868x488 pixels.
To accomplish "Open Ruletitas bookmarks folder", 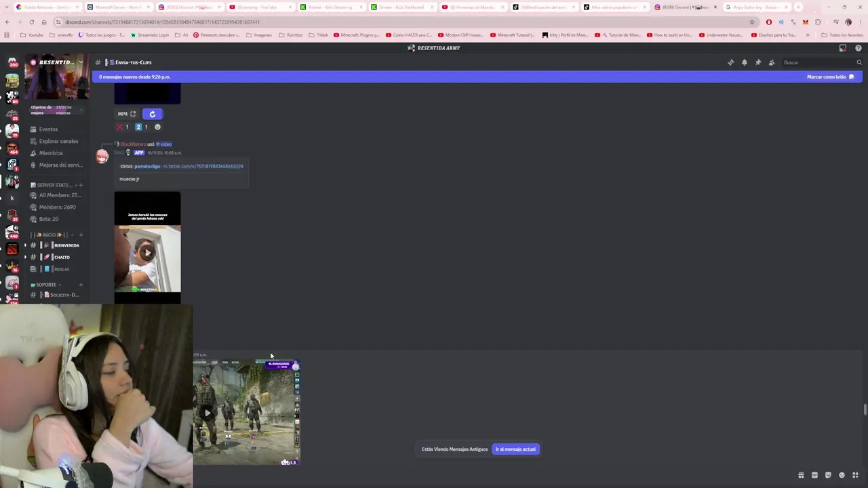I will point(291,35).
